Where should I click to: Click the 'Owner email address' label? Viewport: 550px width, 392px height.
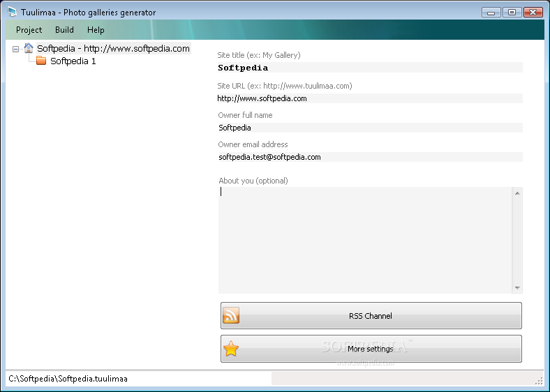pyautogui.click(x=253, y=144)
